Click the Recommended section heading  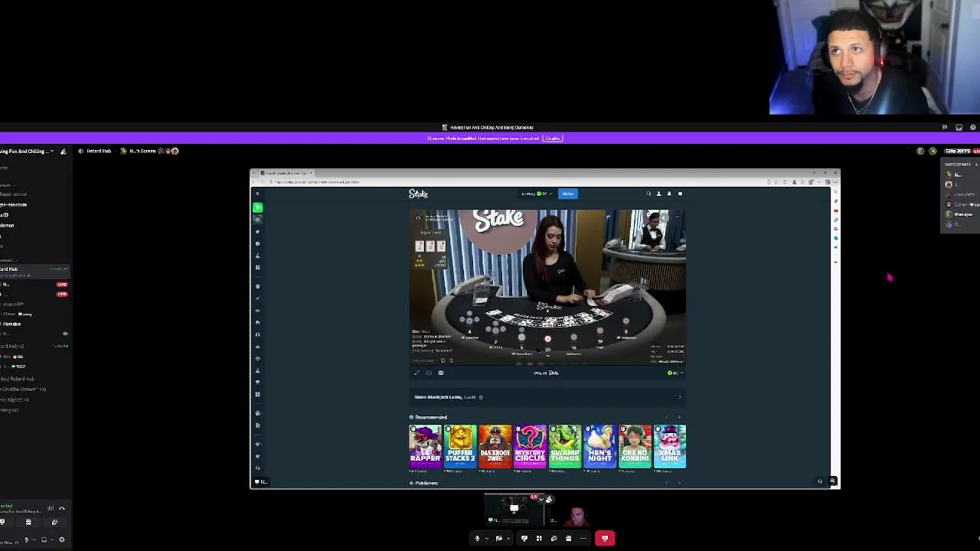tap(430, 417)
